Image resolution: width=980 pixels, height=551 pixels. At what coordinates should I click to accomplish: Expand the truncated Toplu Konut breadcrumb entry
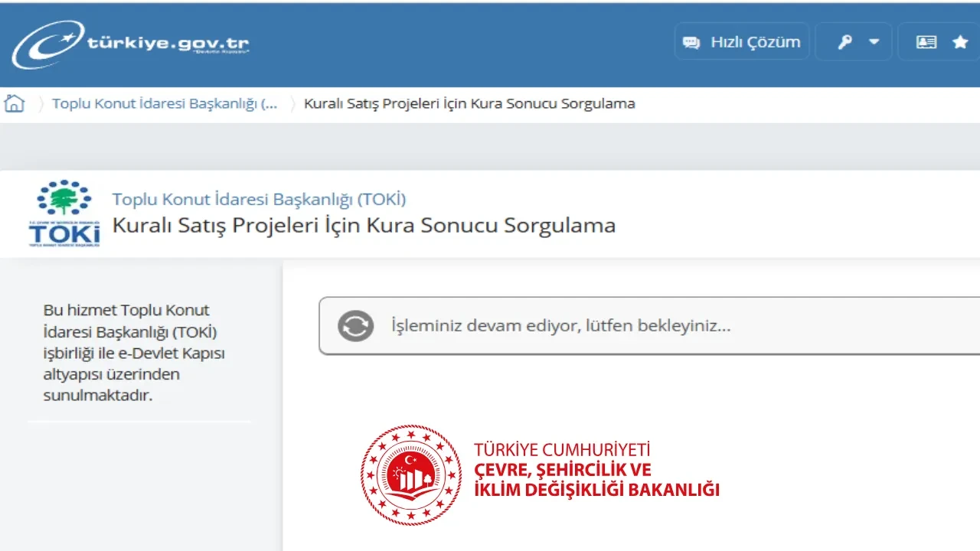pyautogui.click(x=164, y=103)
